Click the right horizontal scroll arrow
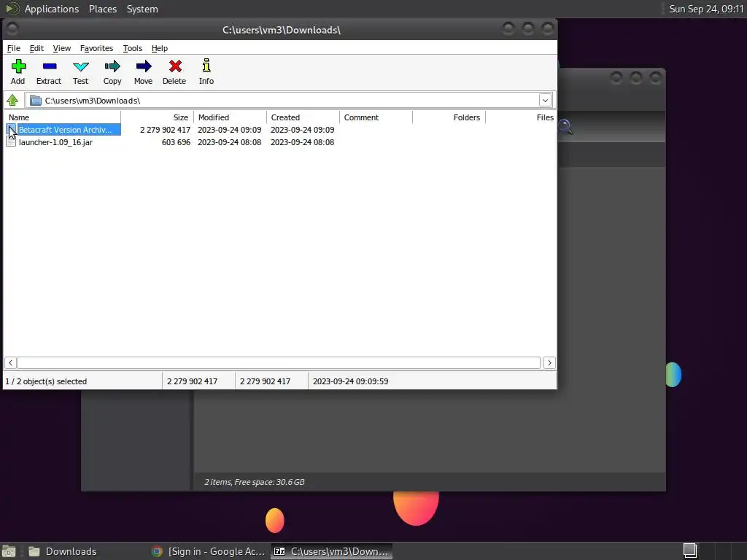 [549, 363]
